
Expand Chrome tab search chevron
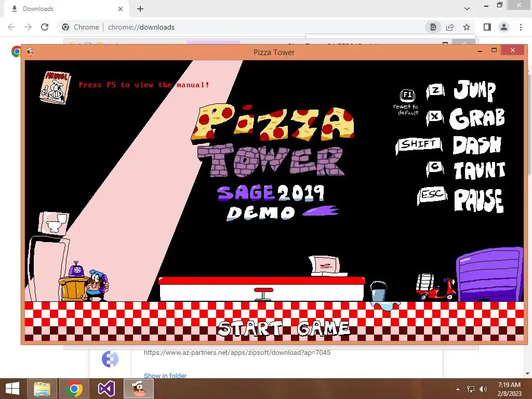tap(467, 9)
